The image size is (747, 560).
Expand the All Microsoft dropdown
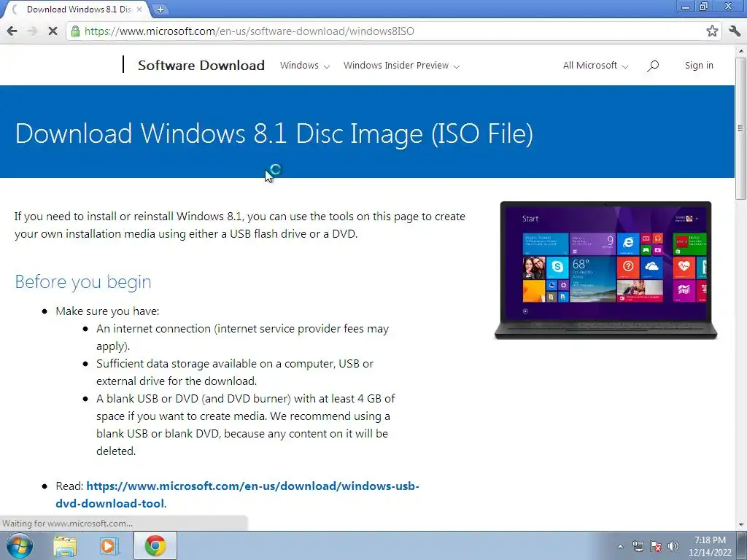pyautogui.click(x=595, y=66)
